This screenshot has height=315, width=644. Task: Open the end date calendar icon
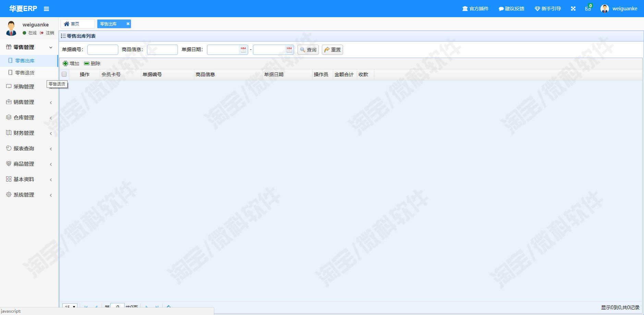289,50
